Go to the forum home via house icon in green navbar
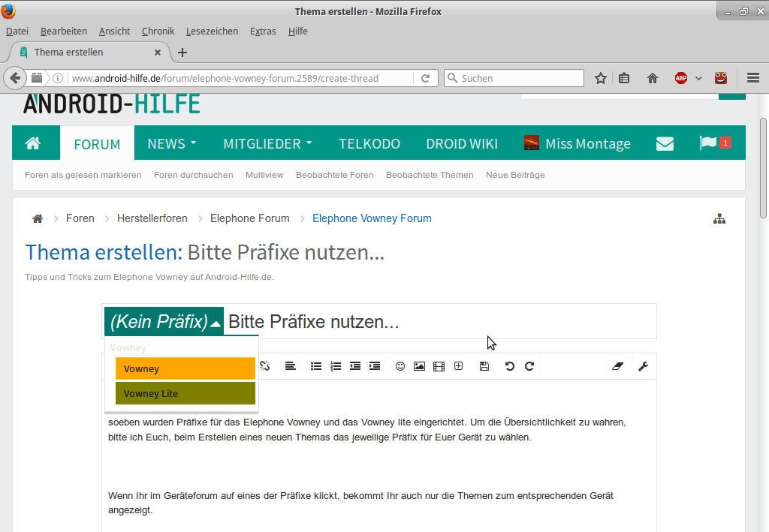Image resolution: width=769 pixels, height=532 pixels. (x=33, y=143)
